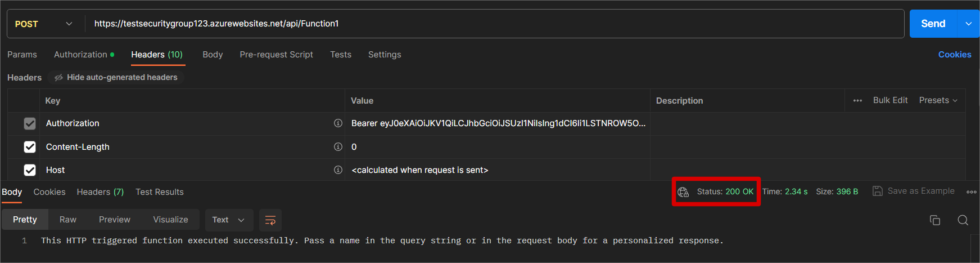Click the request URL input field
Viewport: 980px width, 263px height.
495,24
